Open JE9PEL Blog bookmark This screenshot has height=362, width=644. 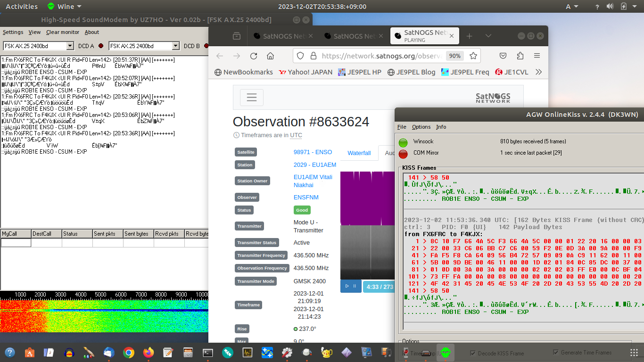tap(411, 72)
